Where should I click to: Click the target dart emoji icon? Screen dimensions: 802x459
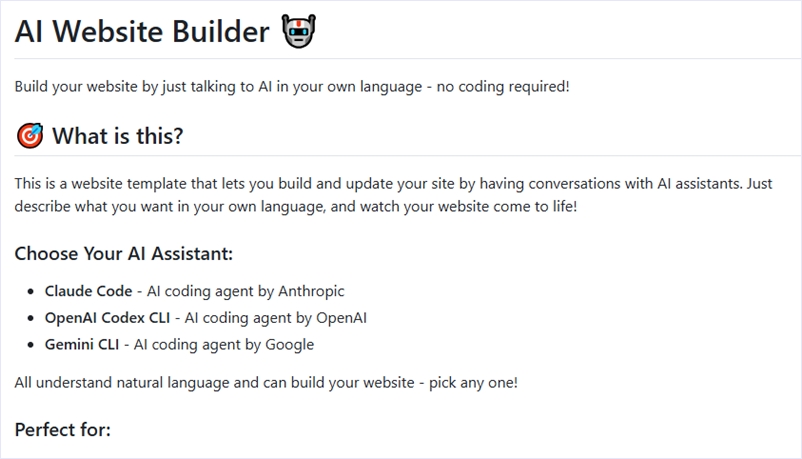[x=30, y=136]
